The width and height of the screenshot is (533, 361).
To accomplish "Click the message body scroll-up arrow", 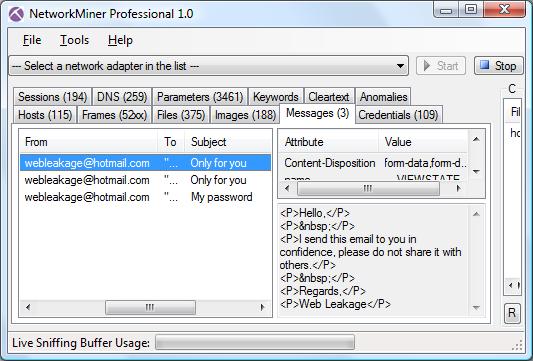I will pyautogui.click(x=476, y=214).
